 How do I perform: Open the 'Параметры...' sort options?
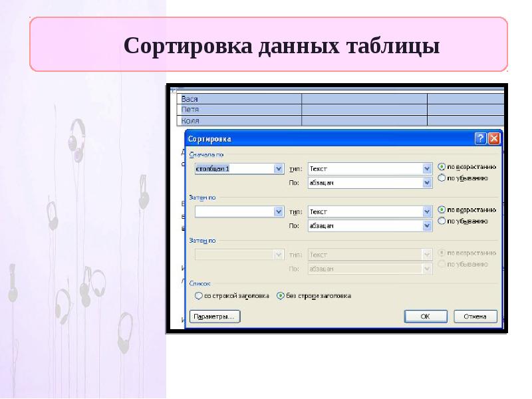(x=214, y=317)
